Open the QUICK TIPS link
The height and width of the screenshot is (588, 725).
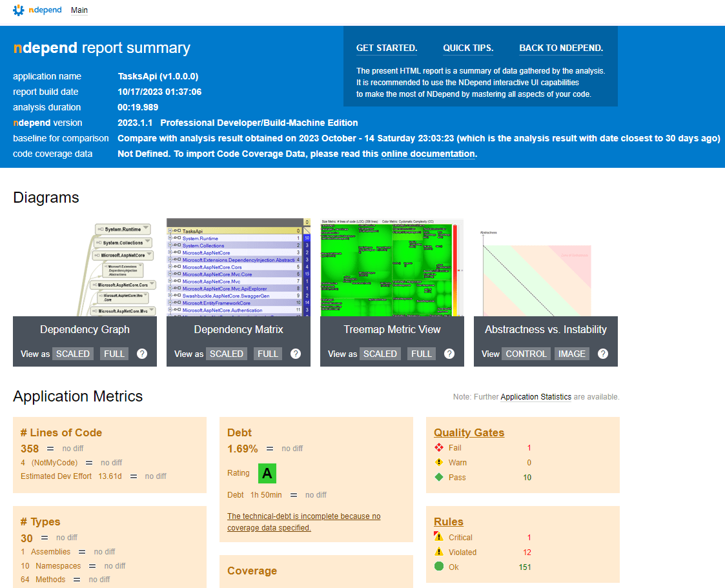tap(468, 48)
